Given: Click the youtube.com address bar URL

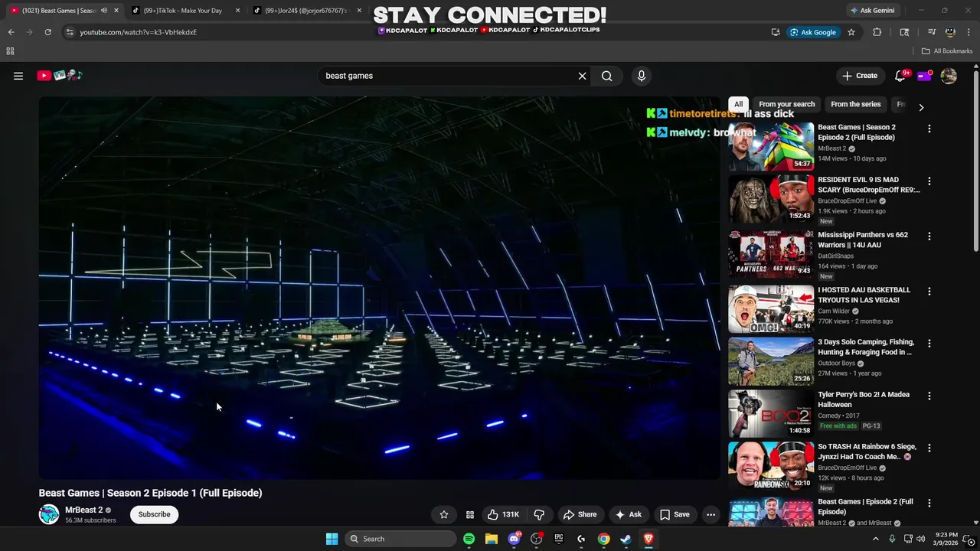Looking at the screenshot, I should pyautogui.click(x=139, y=32).
